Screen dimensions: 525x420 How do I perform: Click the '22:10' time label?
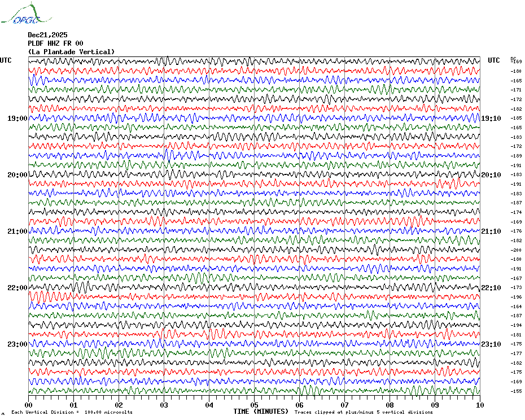point(491,288)
